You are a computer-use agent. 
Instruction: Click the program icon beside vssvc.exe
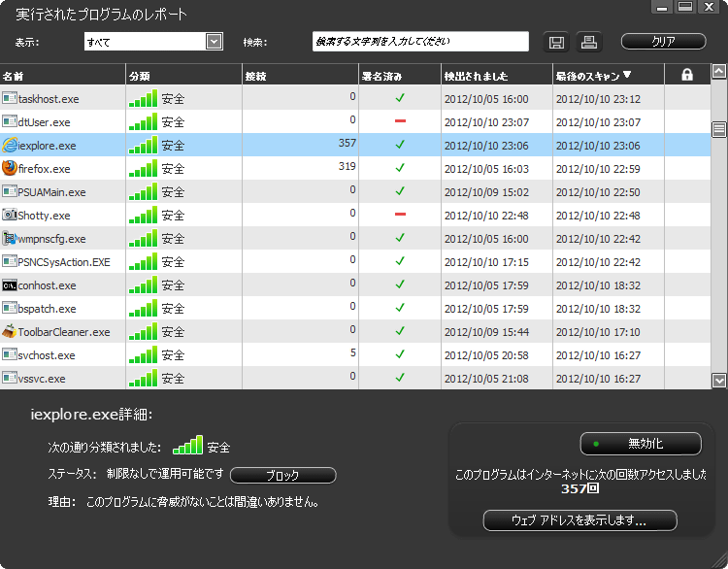10,378
